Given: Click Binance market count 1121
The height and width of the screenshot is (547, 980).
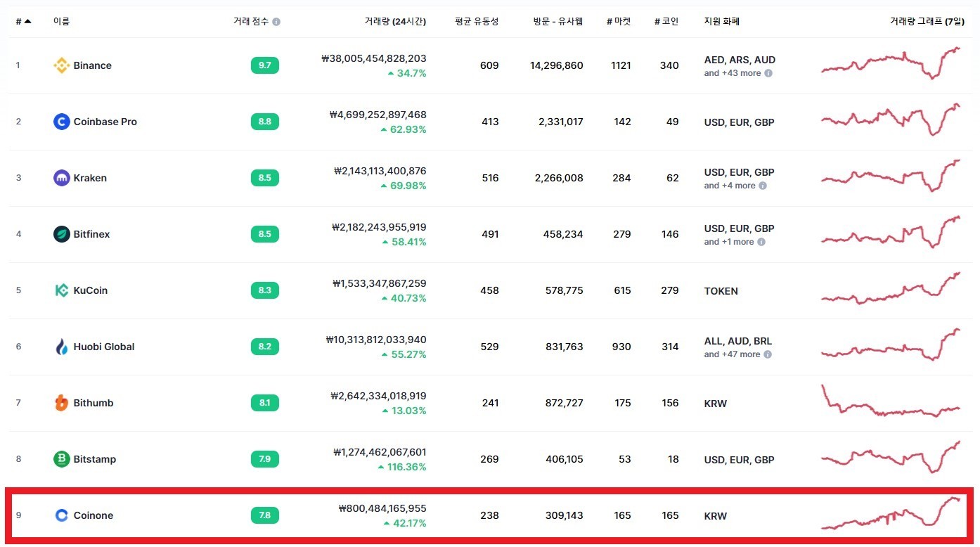Looking at the screenshot, I should (x=621, y=65).
